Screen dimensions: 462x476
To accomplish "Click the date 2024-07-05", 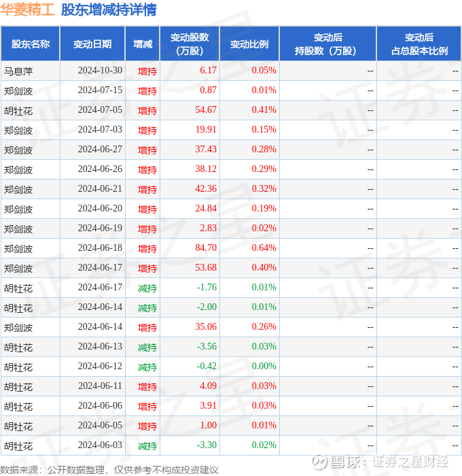I will 100,110.
